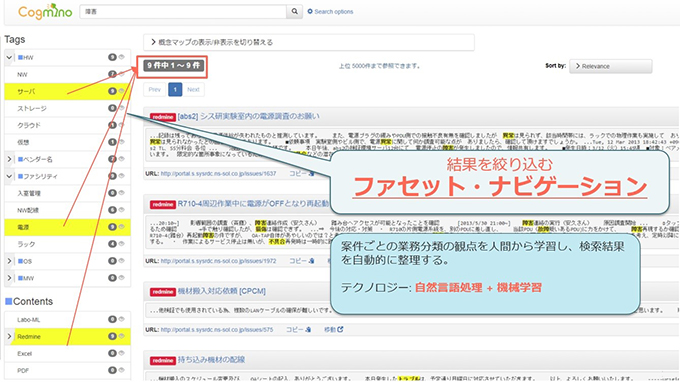Filter by the ストレージ tag
The width and height of the screenshot is (680, 382).
click(x=32, y=108)
